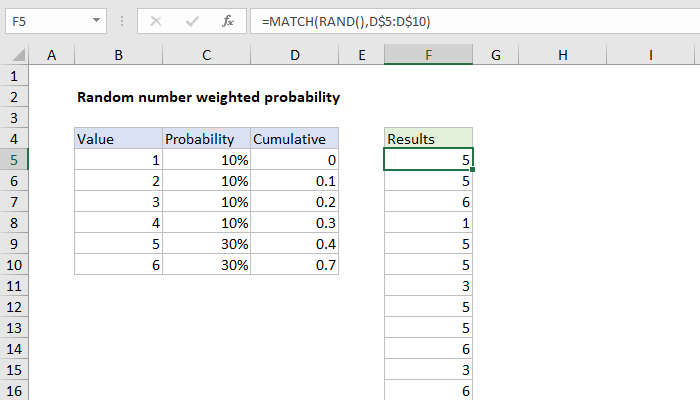Select the Cumulative header cell

pos(294,139)
